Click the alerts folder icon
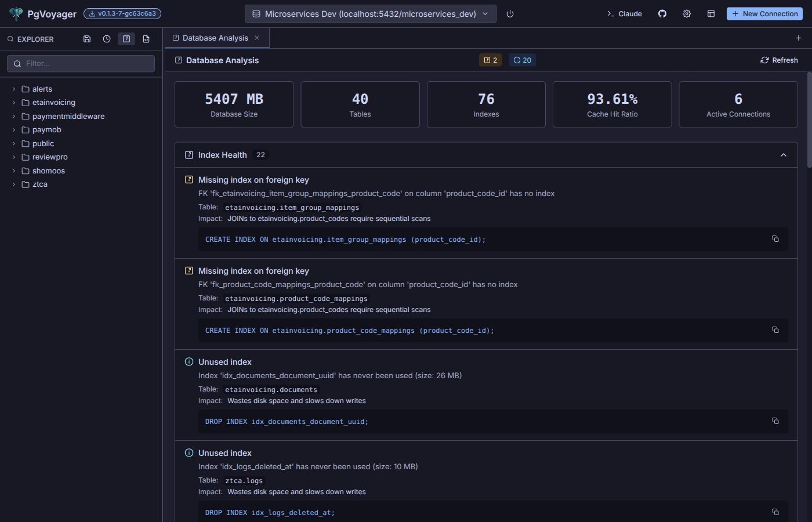This screenshot has width=812, height=522. point(26,89)
